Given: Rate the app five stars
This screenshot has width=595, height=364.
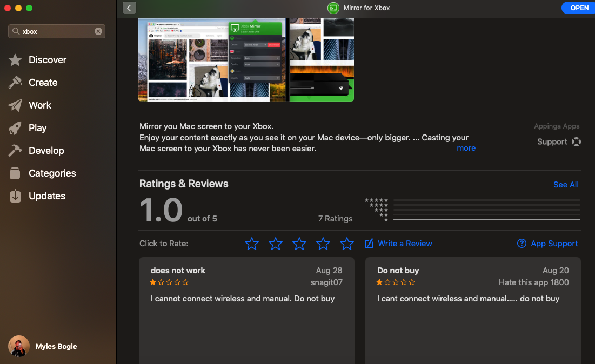Looking at the screenshot, I should (x=347, y=244).
